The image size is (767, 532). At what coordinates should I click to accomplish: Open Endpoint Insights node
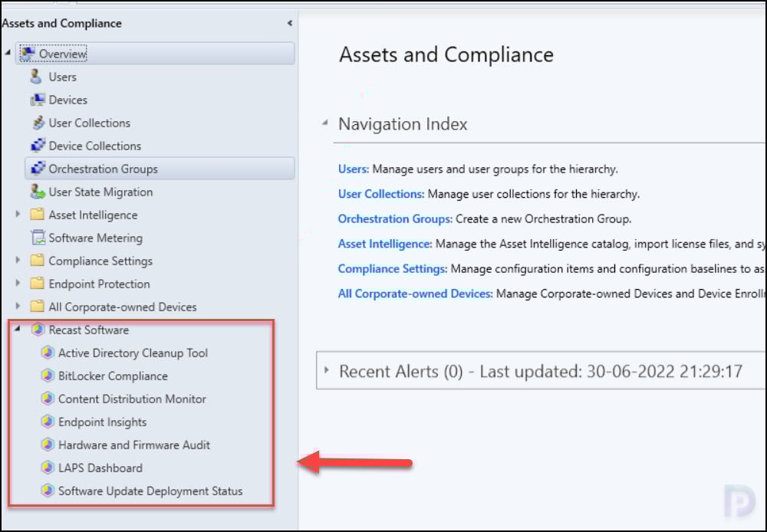[x=103, y=422]
